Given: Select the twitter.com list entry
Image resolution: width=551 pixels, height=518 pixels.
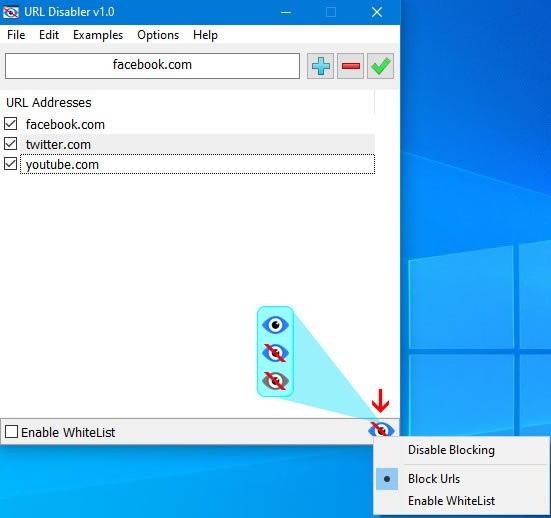Looking at the screenshot, I should (197, 144).
